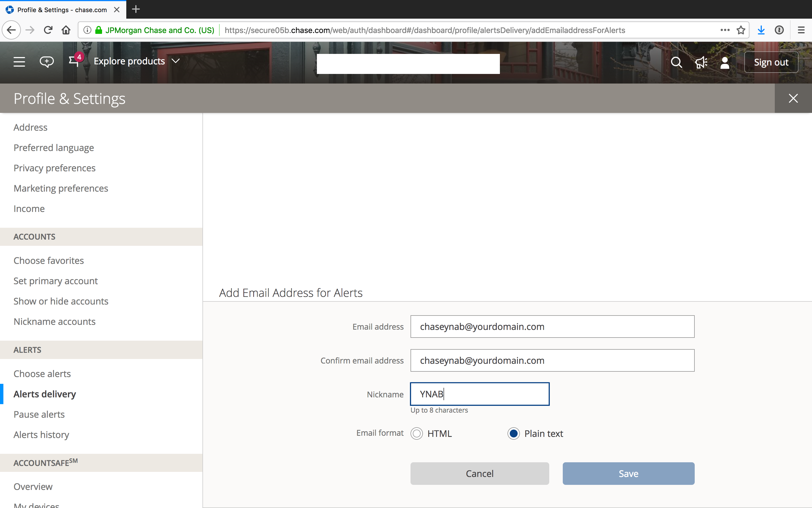Open a new browser tab
Viewport: 812px width, 508px height.
click(x=136, y=9)
